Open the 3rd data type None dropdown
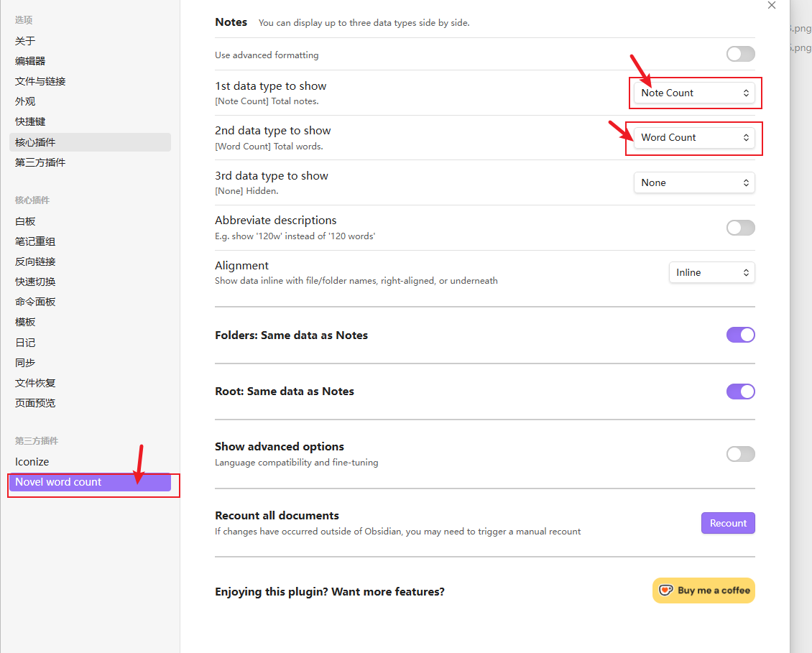Viewport: 812px width, 653px height. coord(693,182)
